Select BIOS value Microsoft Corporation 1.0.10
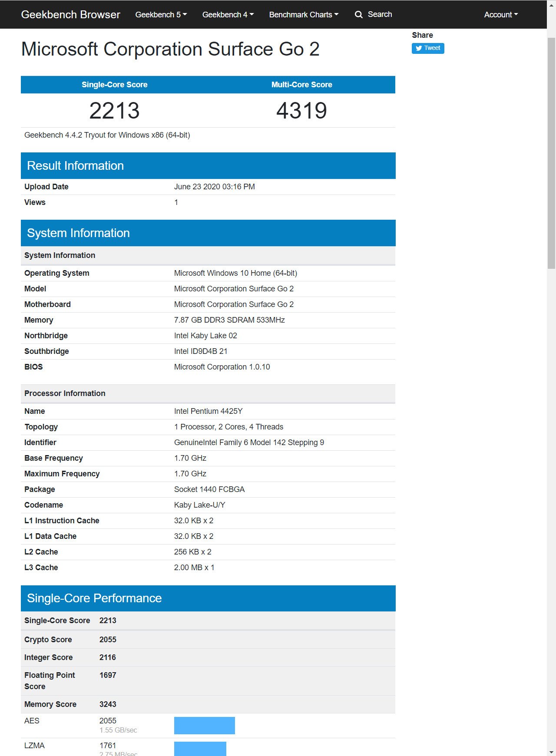Screen dimensions: 556x756 click(222, 367)
